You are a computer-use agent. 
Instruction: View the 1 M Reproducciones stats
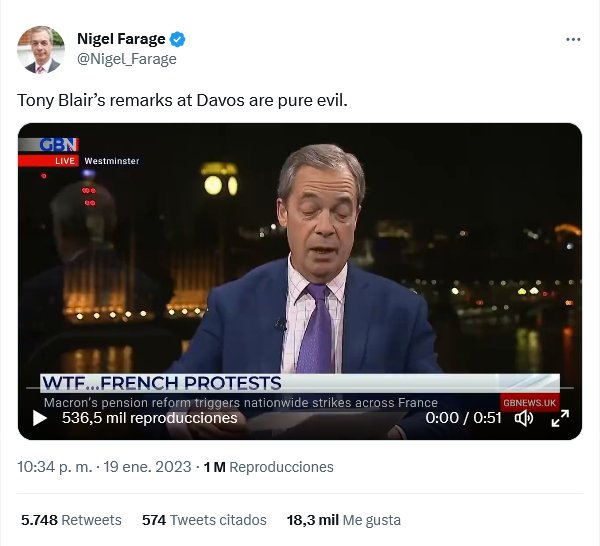tap(268, 467)
